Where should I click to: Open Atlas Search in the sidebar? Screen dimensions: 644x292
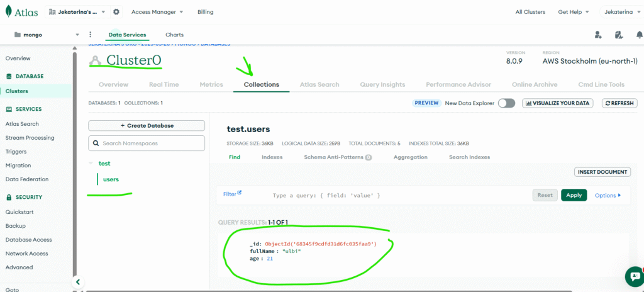click(x=22, y=124)
